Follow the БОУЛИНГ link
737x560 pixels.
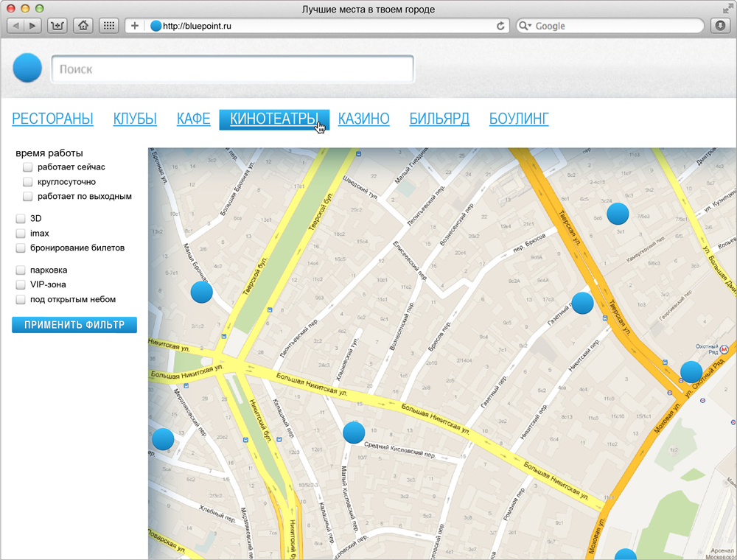[x=519, y=119]
